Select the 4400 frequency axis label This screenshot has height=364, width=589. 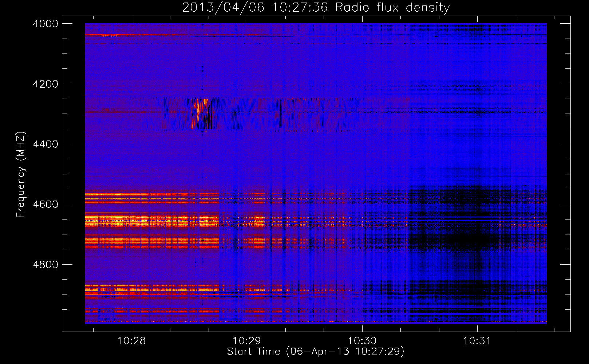[x=46, y=144]
